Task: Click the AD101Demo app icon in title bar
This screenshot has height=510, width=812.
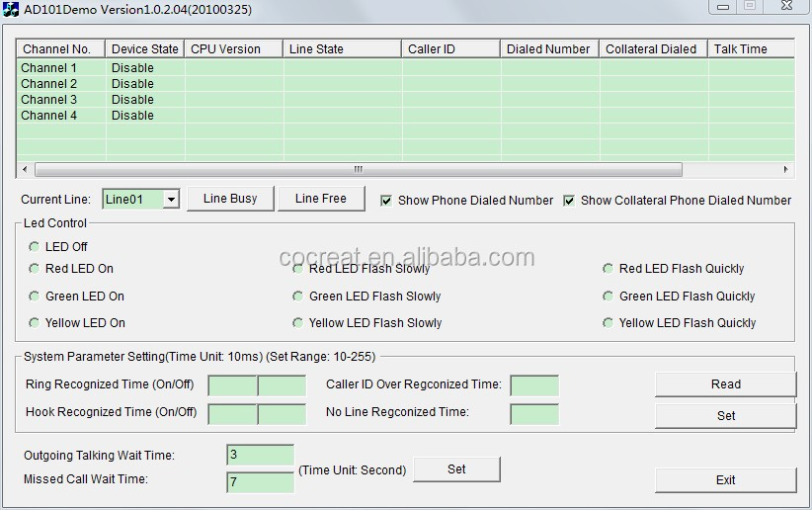Action: click(x=10, y=9)
